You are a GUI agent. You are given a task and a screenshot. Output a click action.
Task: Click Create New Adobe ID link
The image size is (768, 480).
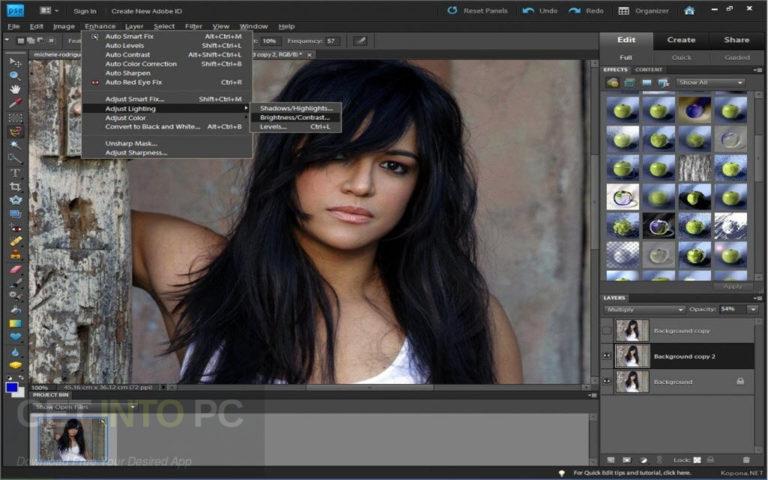(x=146, y=11)
